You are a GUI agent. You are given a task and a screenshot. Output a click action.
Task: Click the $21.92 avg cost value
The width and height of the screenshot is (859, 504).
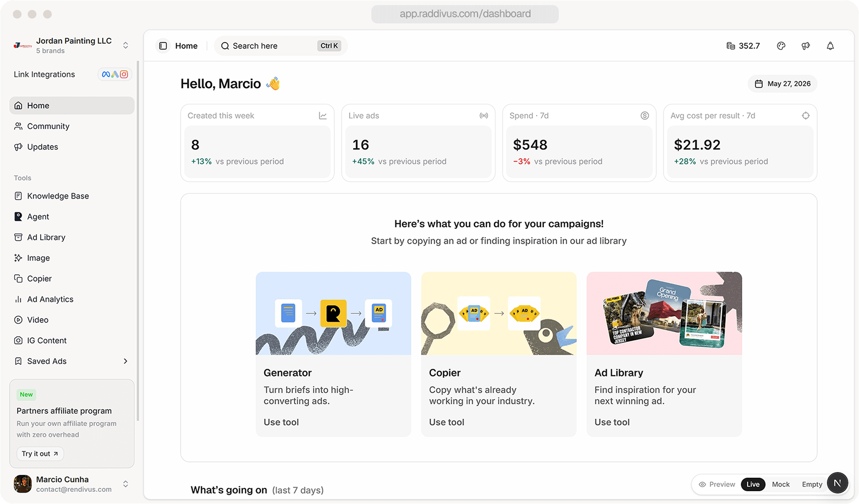[x=697, y=145]
